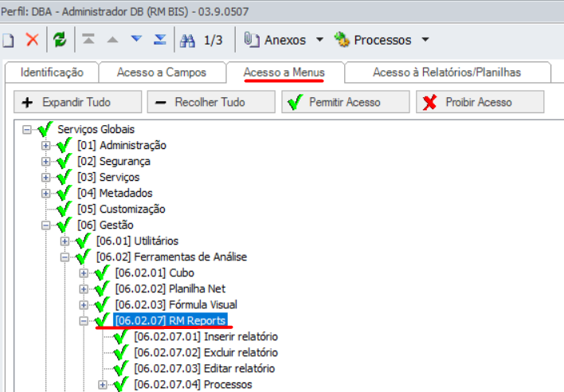The height and width of the screenshot is (392, 564).
Task: Toggle checkmark for [06.02.02] Planilha Net
Action: pyautogui.click(x=102, y=288)
